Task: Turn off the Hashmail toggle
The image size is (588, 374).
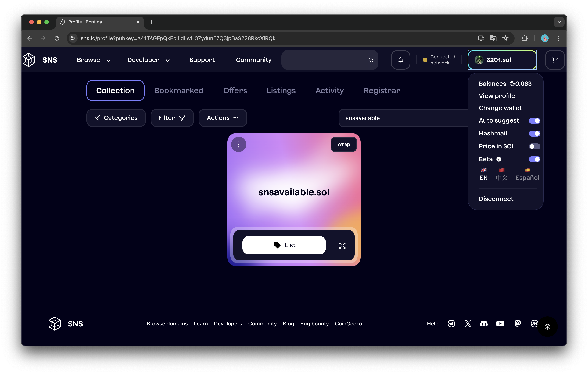Action: 534,134
